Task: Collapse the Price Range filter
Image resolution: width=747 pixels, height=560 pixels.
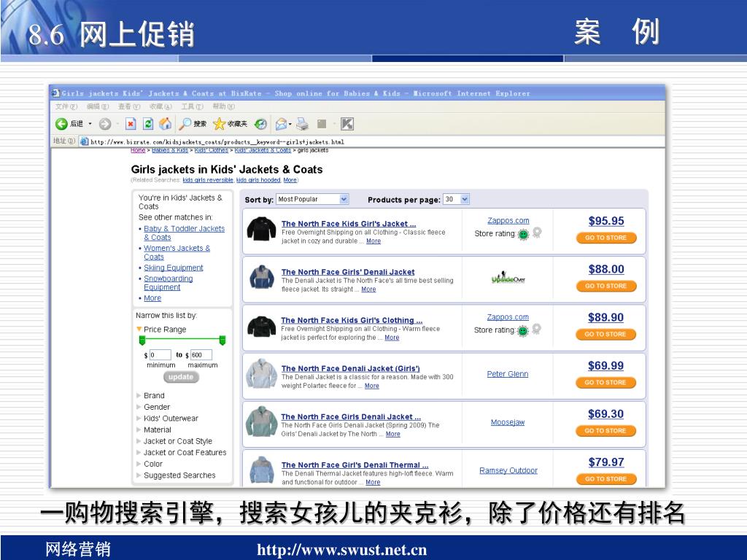Action: pos(139,329)
